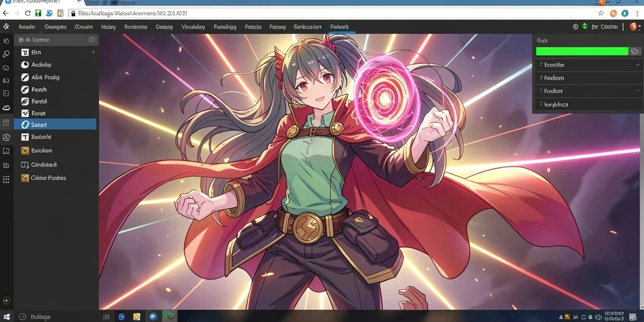Click the circular icon in panel header
The image size is (644, 322).
click(x=92, y=40)
